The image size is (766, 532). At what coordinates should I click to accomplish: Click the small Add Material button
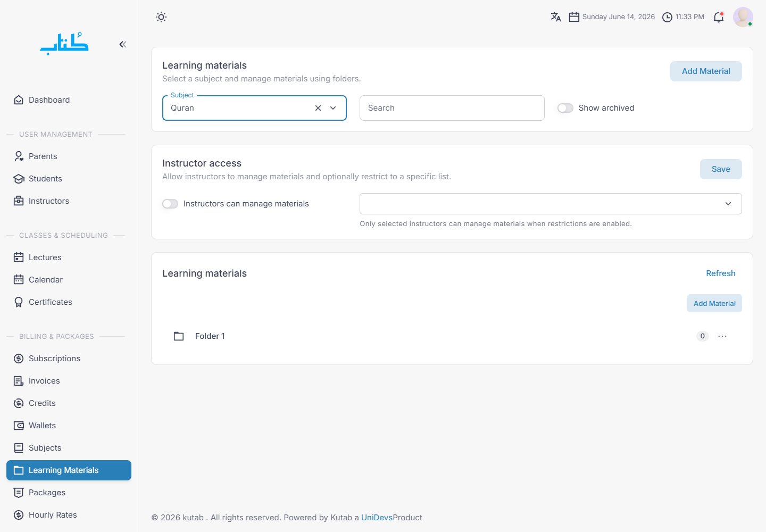tap(714, 303)
